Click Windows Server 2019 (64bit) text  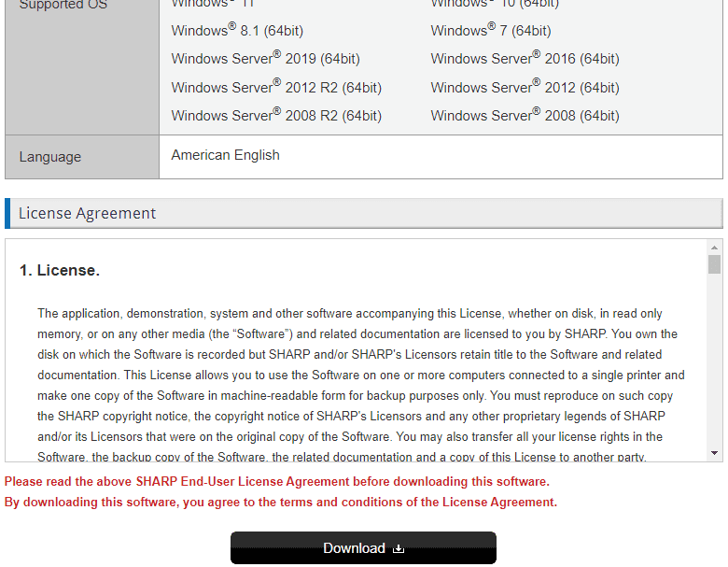point(265,59)
